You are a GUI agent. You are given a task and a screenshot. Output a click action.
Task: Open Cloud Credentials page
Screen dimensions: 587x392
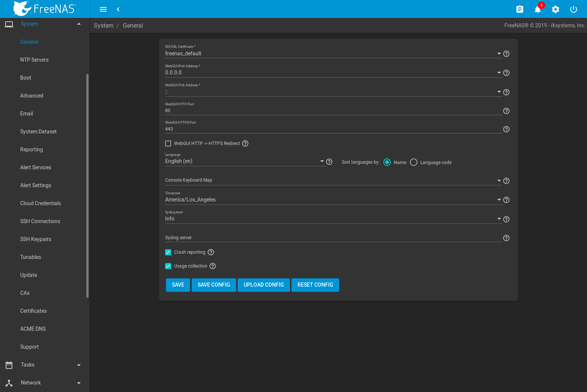(x=40, y=203)
